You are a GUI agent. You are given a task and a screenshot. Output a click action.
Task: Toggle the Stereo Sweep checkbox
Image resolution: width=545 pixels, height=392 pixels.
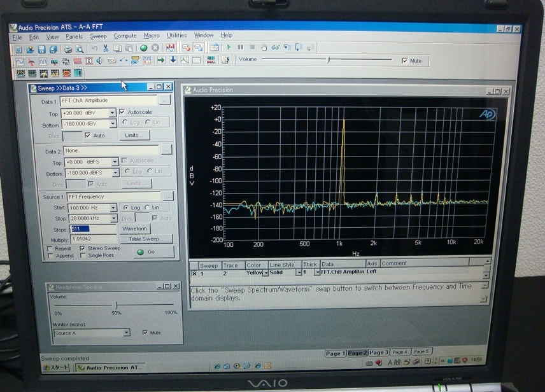point(82,248)
